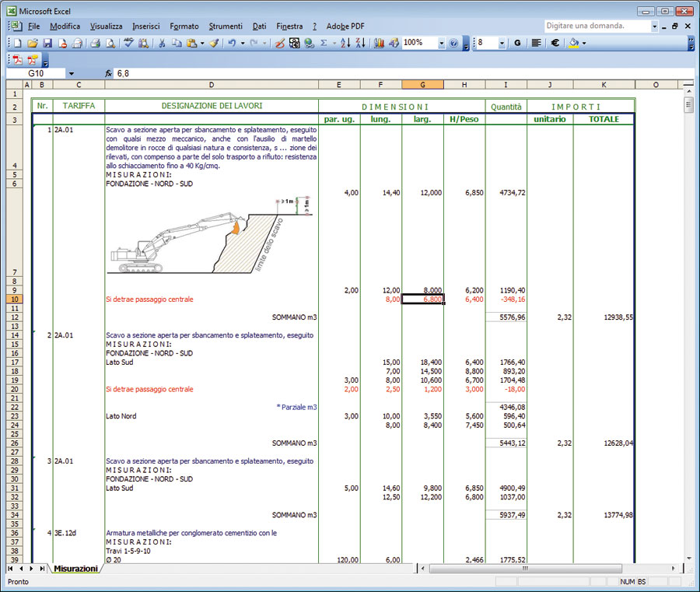Sort descending Z to A
700x592 pixels.
pos(361,44)
